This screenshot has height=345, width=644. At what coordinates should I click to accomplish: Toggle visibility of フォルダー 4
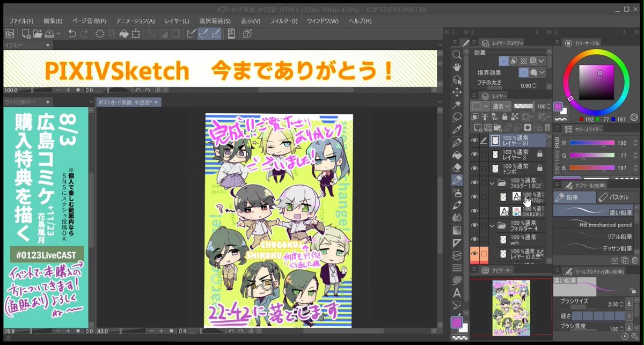(474, 225)
